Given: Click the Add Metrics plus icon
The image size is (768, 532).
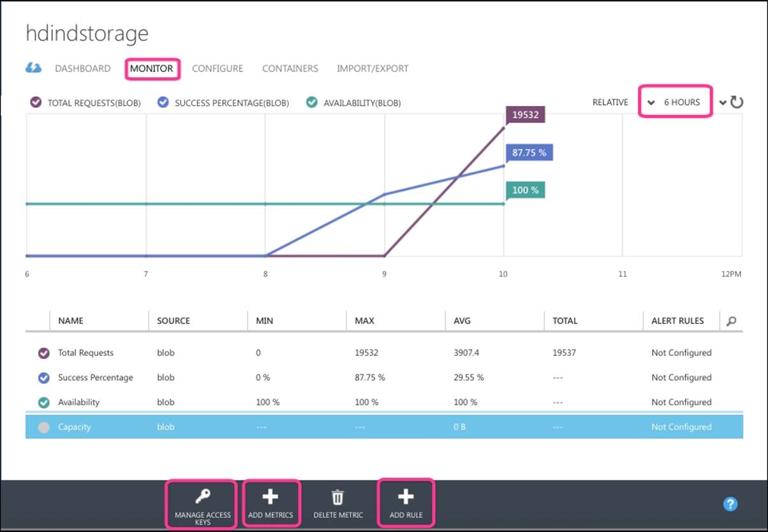Looking at the screenshot, I should [270, 496].
